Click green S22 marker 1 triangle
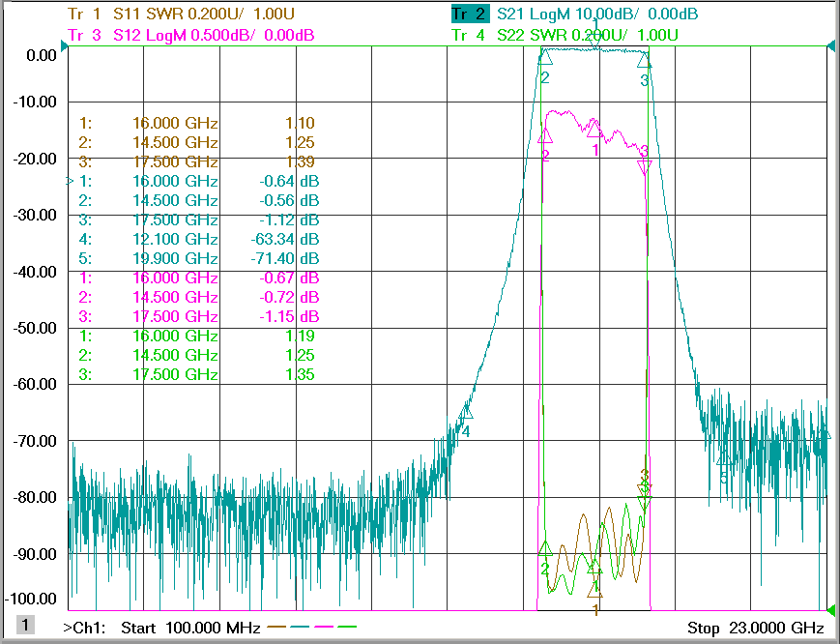840x644 pixels. click(x=594, y=568)
